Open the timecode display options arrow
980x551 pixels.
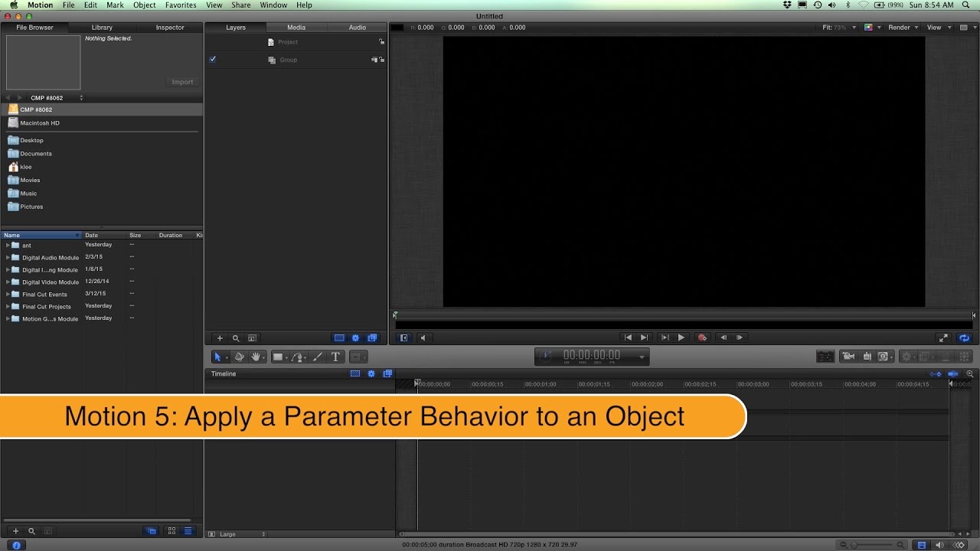click(642, 357)
